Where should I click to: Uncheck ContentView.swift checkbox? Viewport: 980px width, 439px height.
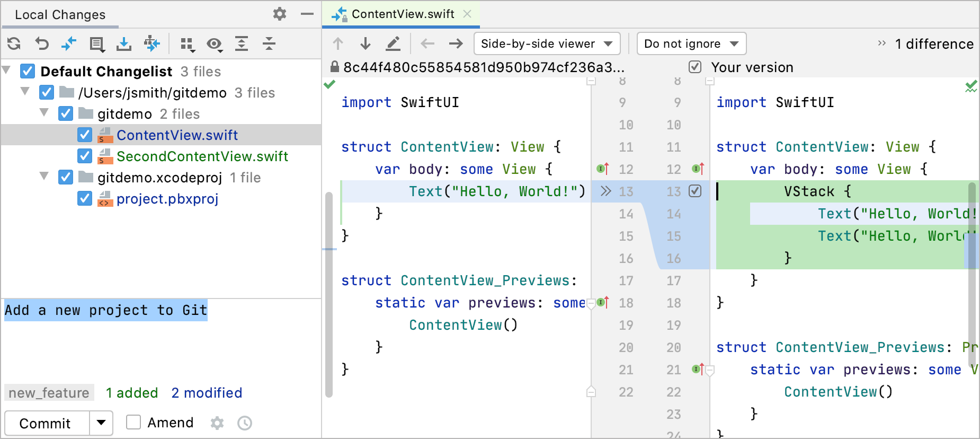(x=85, y=135)
